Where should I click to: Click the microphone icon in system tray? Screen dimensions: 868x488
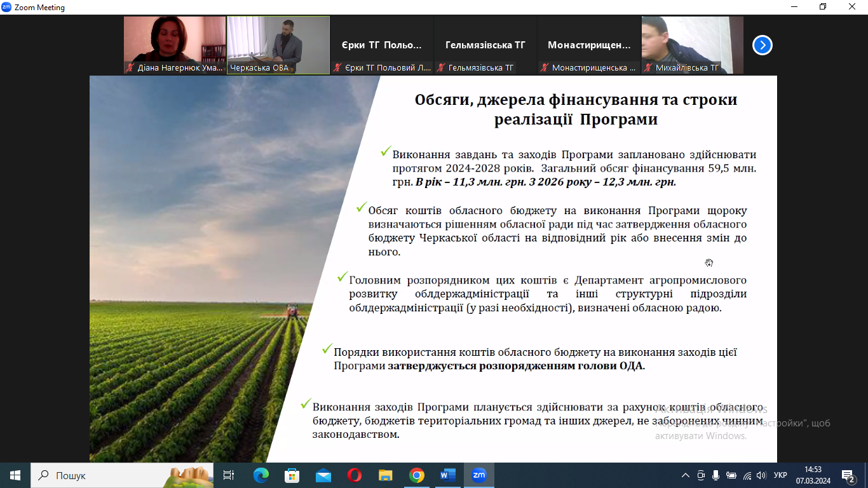pyautogui.click(x=716, y=475)
